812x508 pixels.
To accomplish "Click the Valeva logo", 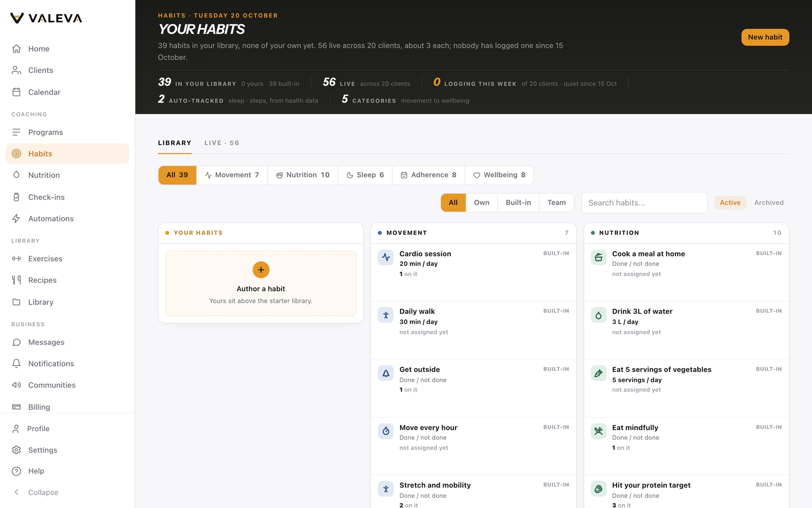I will pos(46,18).
